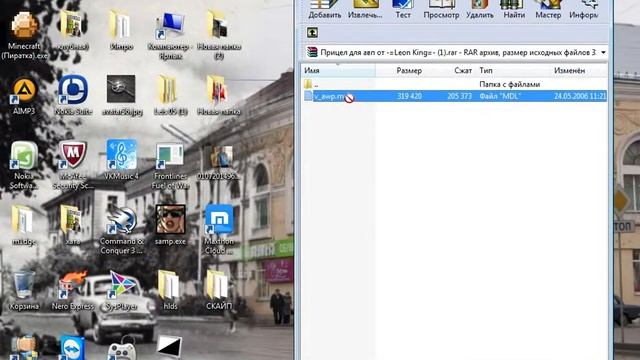
Task: Click the Удалить (Delete) toolbar icon
Action: [x=480, y=9]
